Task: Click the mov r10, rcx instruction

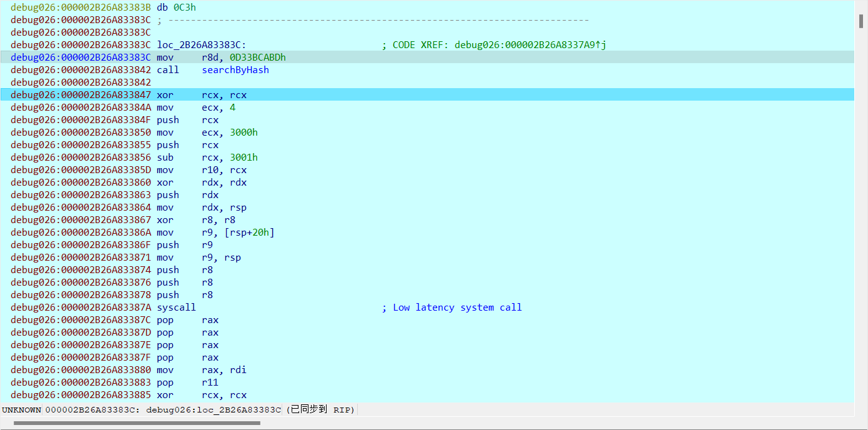Action: click(201, 170)
